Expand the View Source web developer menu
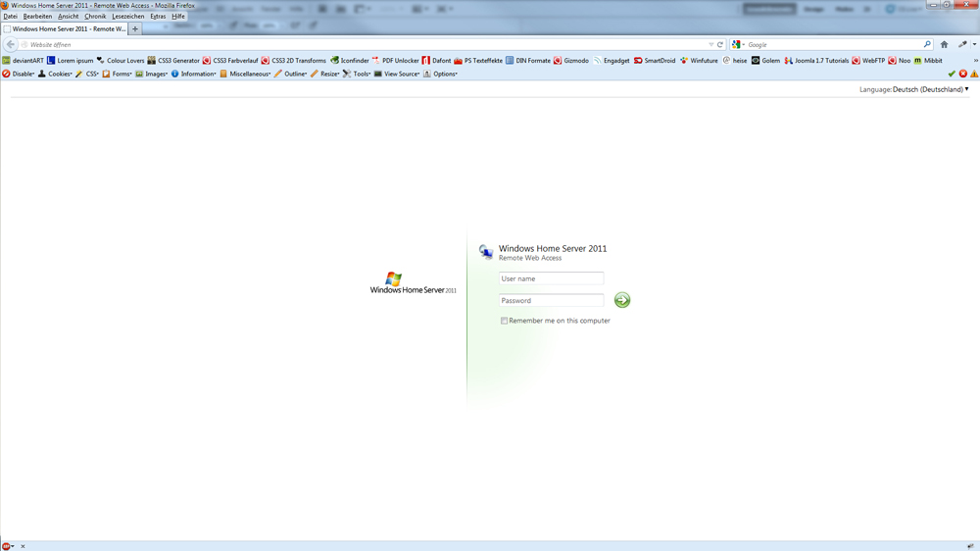Image resolution: width=980 pixels, height=551 pixels. click(x=397, y=74)
